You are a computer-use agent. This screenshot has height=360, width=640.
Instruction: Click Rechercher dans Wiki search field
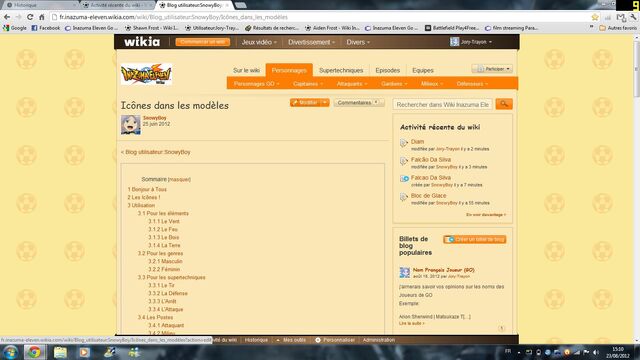[442, 104]
